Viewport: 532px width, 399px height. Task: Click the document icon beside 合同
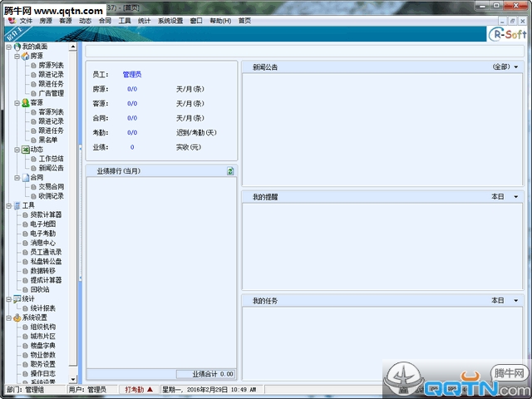pyautogui.click(x=25, y=178)
